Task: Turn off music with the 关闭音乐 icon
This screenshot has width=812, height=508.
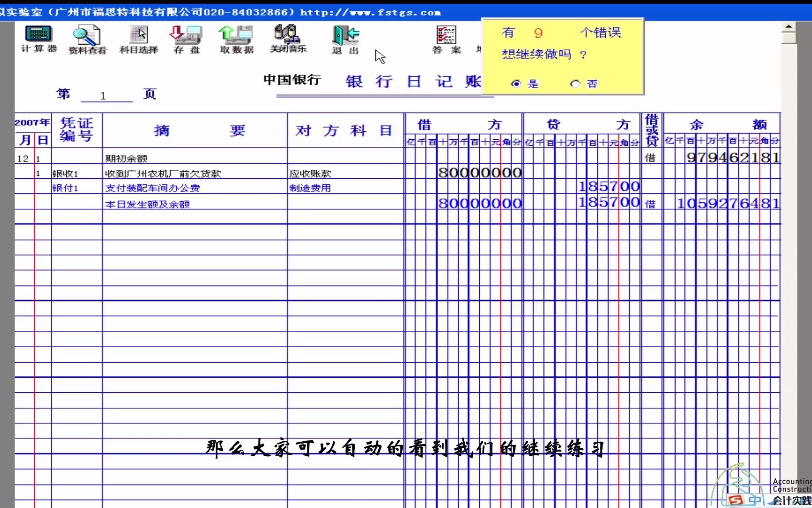Action: [x=288, y=39]
